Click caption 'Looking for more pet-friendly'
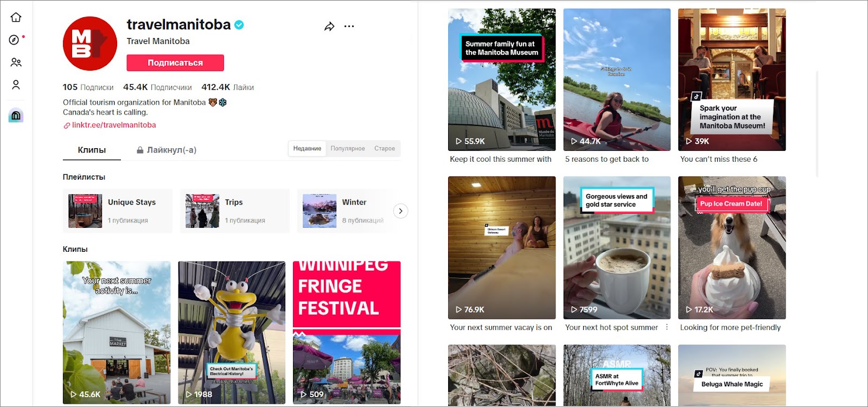Screen dimensions: 868x407 731,327
